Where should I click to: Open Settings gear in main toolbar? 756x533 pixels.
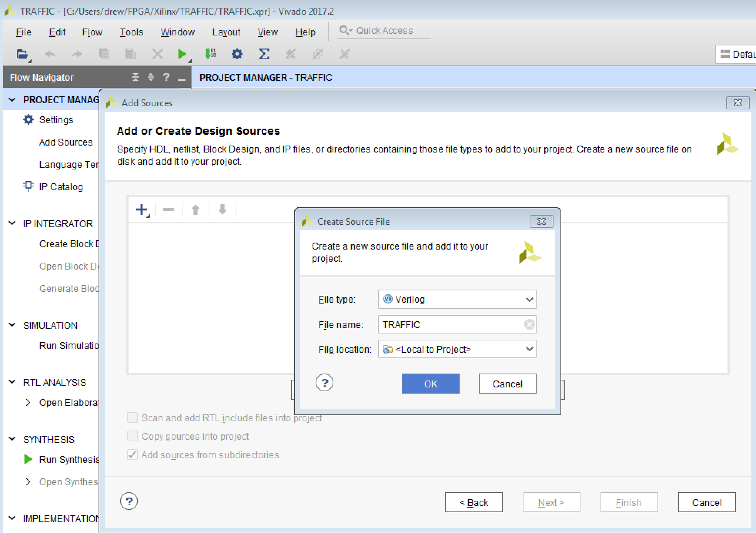click(x=237, y=54)
